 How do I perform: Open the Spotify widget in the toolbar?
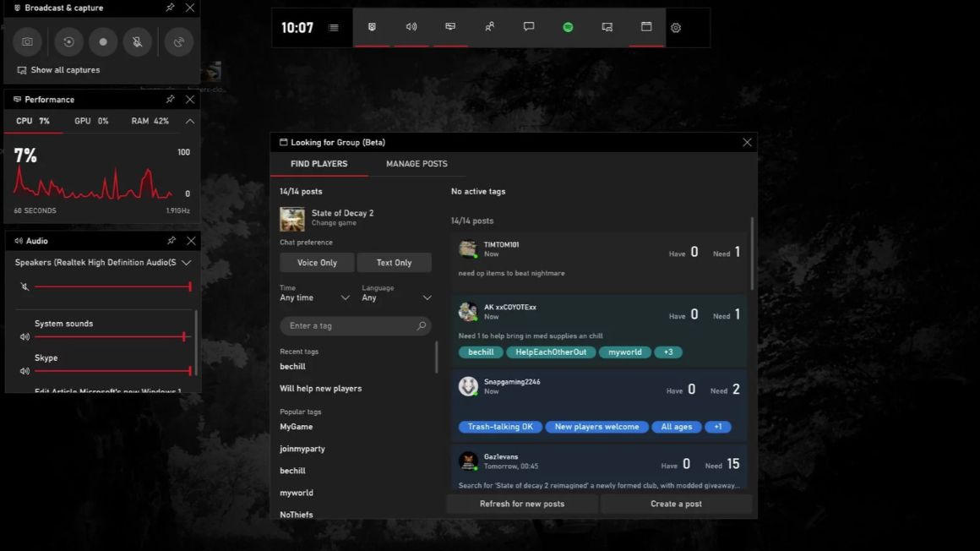(568, 27)
